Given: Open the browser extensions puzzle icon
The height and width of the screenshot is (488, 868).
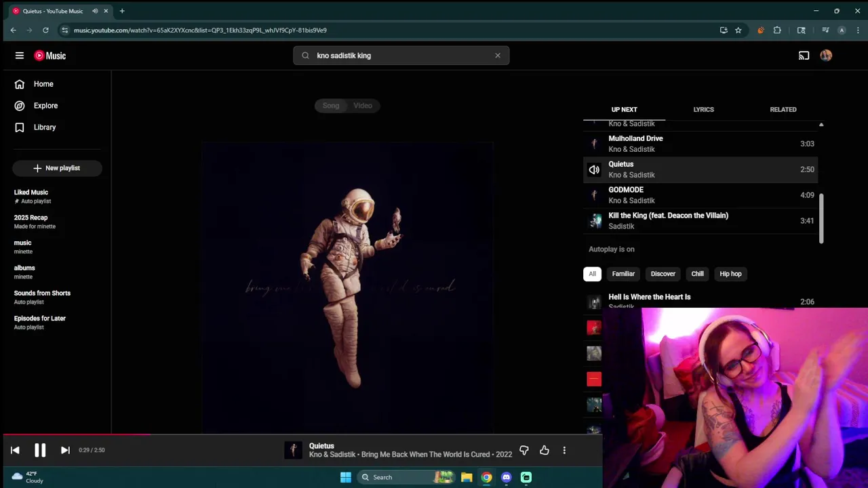Looking at the screenshot, I should click(777, 30).
